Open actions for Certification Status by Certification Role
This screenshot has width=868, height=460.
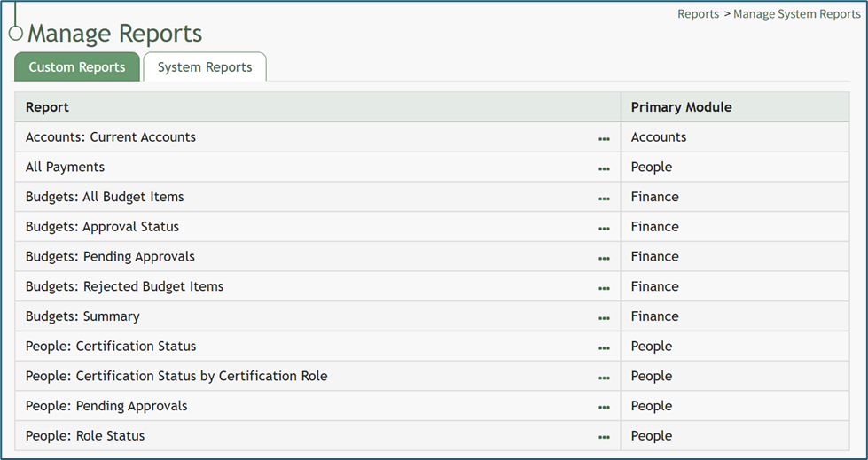point(604,378)
